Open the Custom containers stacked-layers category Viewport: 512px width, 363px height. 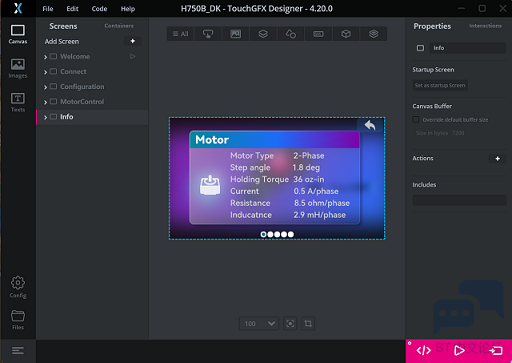tap(374, 34)
